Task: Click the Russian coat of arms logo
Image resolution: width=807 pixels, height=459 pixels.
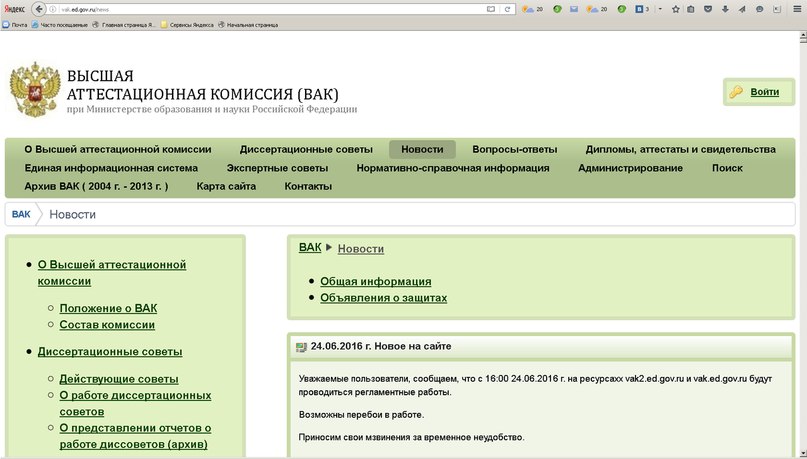Action: click(x=35, y=89)
